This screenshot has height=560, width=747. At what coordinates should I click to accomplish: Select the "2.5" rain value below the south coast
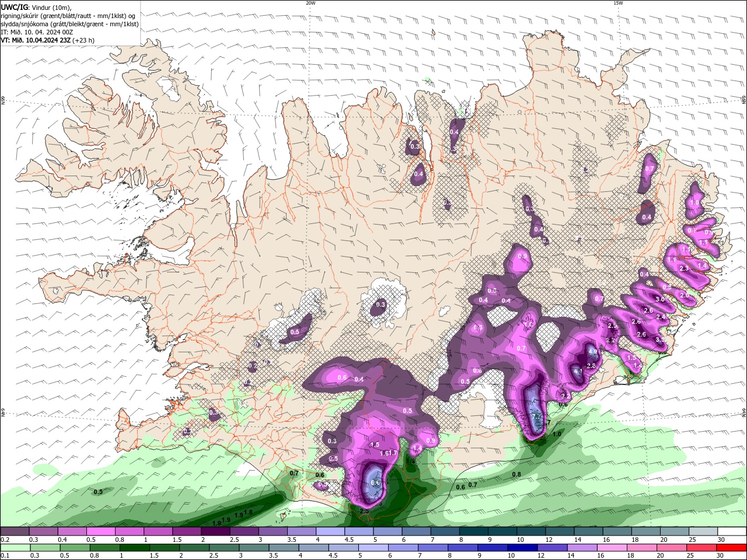365,511
